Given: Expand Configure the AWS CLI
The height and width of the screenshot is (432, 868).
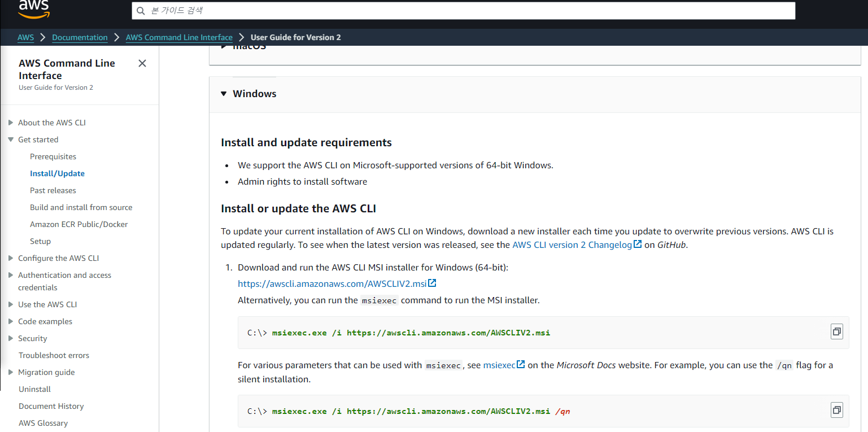Looking at the screenshot, I should [x=10, y=258].
